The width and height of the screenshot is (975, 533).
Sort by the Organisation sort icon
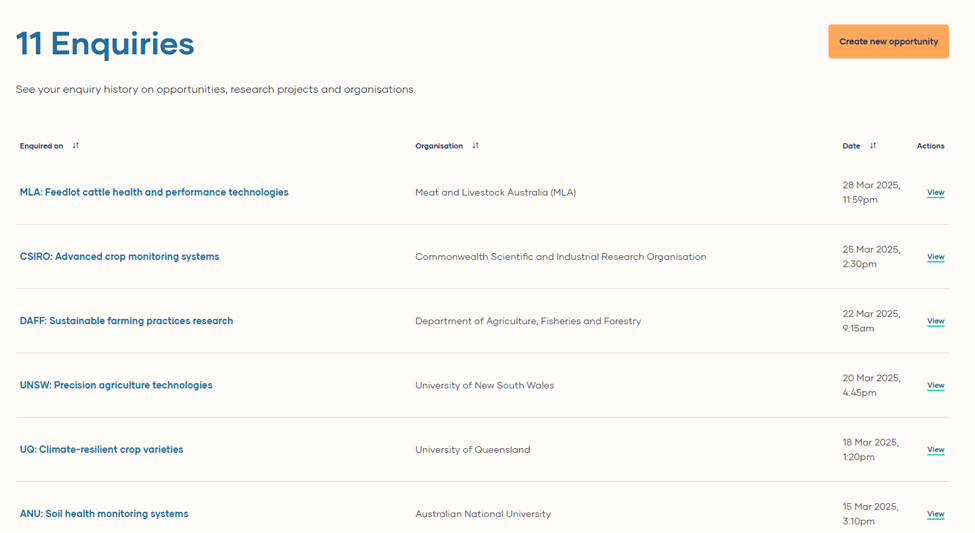[476, 146]
